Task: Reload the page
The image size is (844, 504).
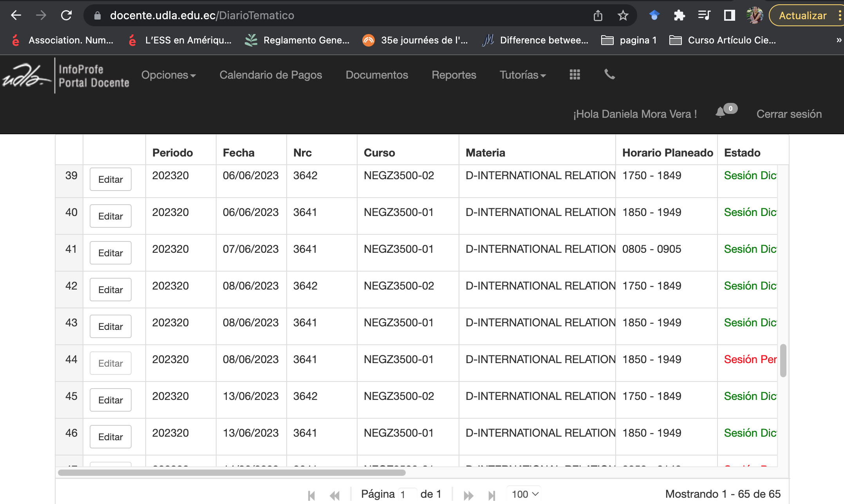Action: point(67,16)
